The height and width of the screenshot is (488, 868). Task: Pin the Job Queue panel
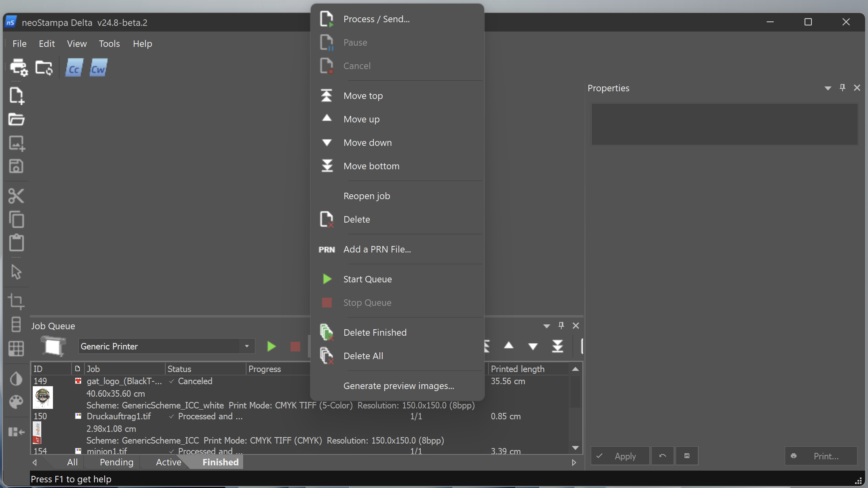(561, 326)
